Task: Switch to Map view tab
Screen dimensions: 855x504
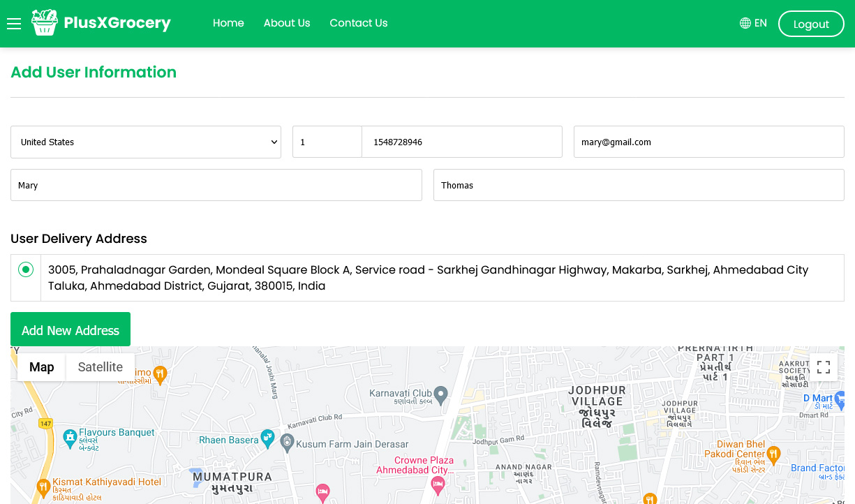Action: (x=42, y=367)
